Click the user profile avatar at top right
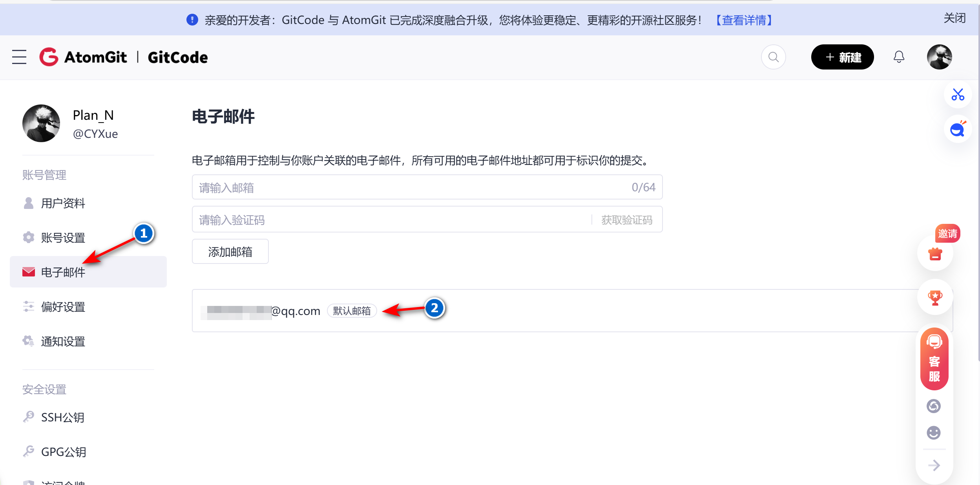Screen dimensions: 980x485 [940, 57]
